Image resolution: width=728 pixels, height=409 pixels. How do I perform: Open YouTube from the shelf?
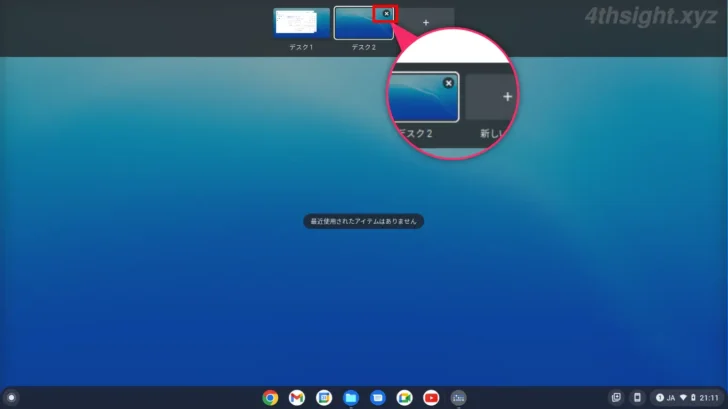pos(431,398)
